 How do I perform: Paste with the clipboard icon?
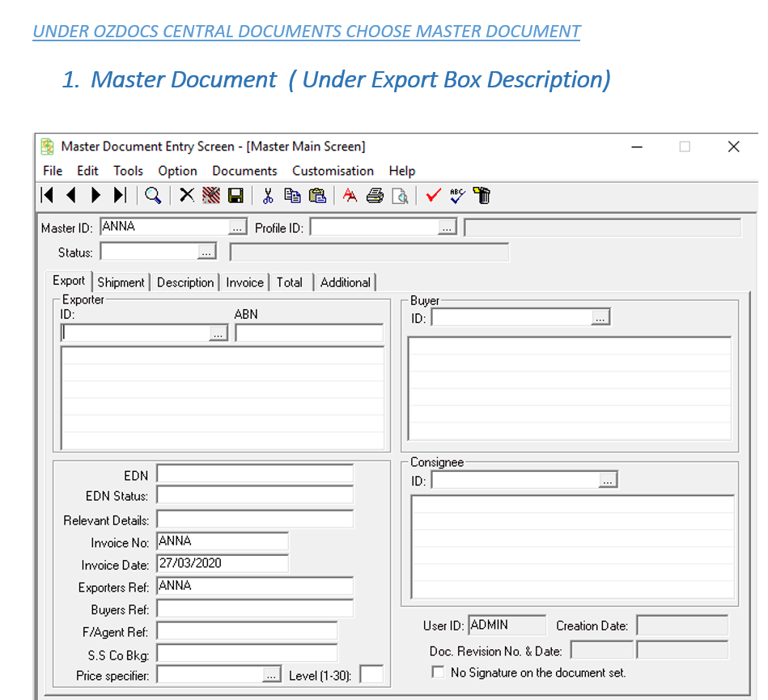click(317, 196)
